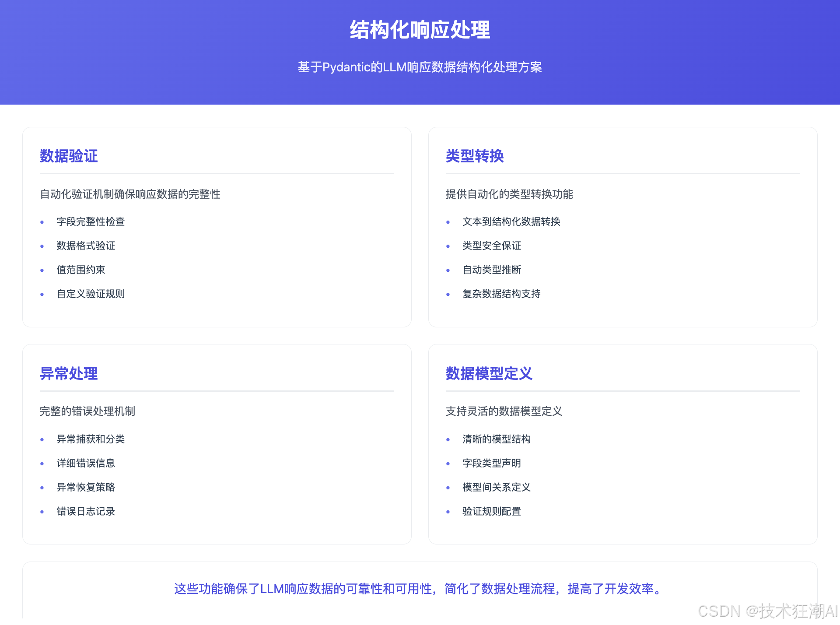The height and width of the screenshot is (625, 840).
Task: Click the Pydantic LLM subtitle text
Action: pos(420,67)
